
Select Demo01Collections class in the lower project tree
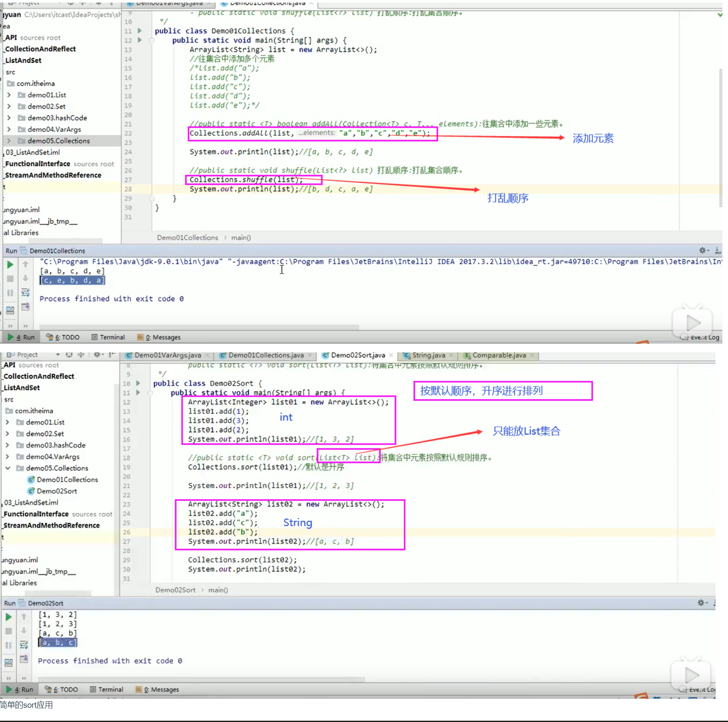point(62,479)
